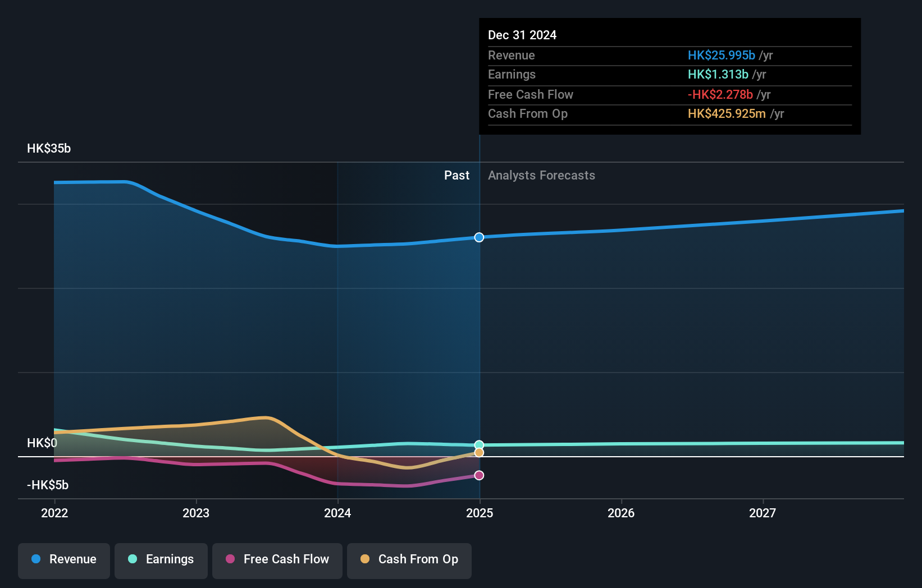922x588 pixels.
Task: Click the Earnings row label in tooltip
Action: (x=512, y=75)
